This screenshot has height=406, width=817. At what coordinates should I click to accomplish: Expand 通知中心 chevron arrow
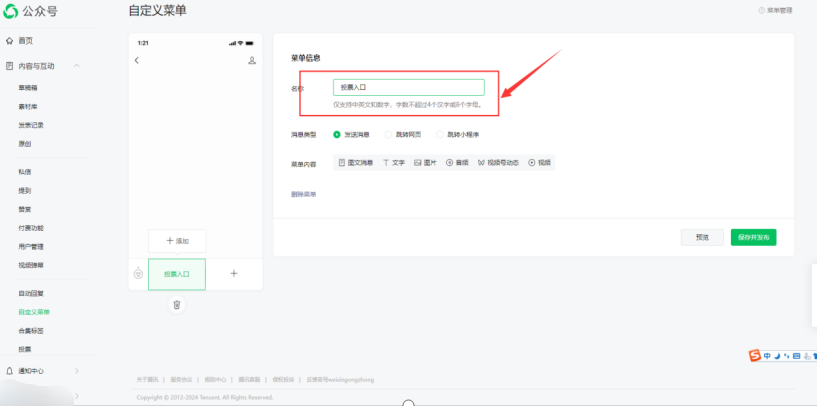77,371
